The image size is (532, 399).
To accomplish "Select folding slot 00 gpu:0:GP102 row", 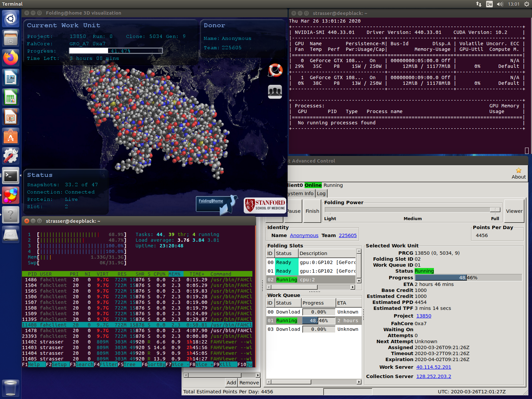I will pyautogui.click(x=311, y=262).
